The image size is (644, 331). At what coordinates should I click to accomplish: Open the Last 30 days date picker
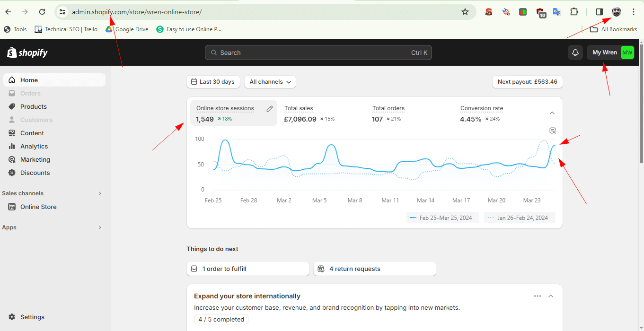(x=213, y=82)
